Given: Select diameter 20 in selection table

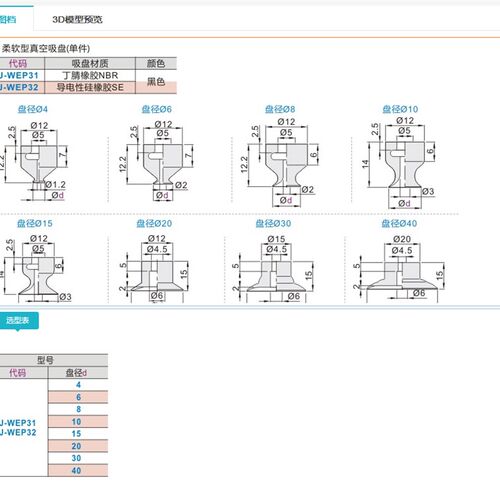Looking at the screenshot, I should coord(78,446).
